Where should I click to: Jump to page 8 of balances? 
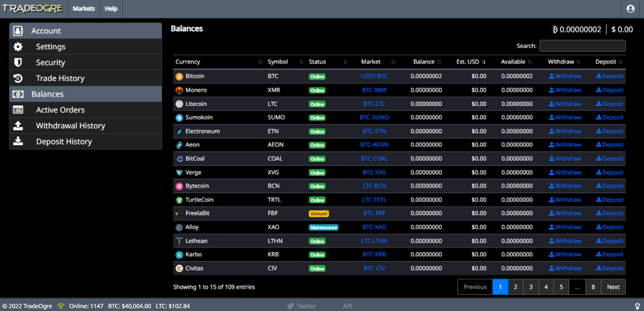pyautogui.click(x=593, y=287)
